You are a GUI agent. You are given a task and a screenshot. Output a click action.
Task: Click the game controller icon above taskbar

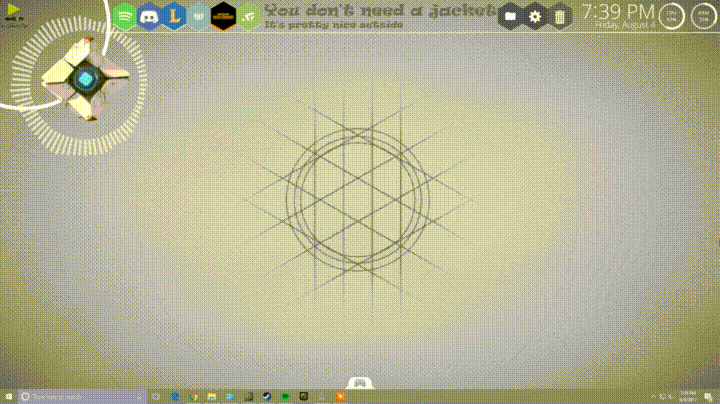(x=359, y=382)
